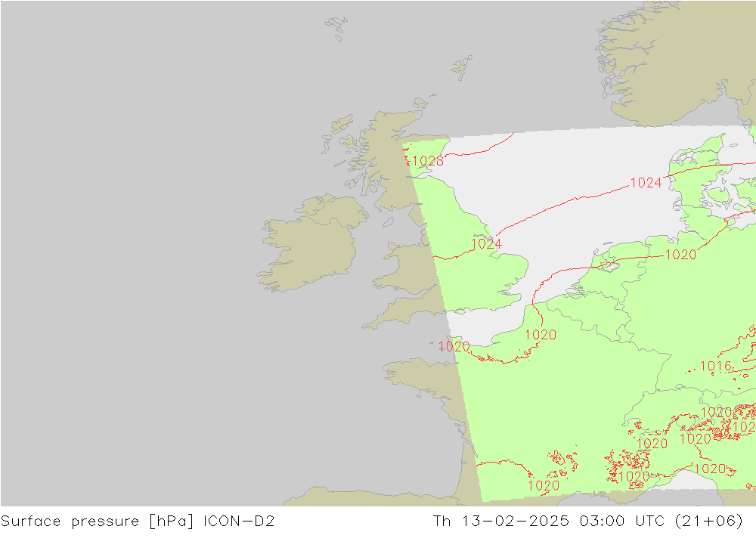Screen dimensions: 756x554
Task: Click the 1020 label over northern France
Action: point(541,335)
